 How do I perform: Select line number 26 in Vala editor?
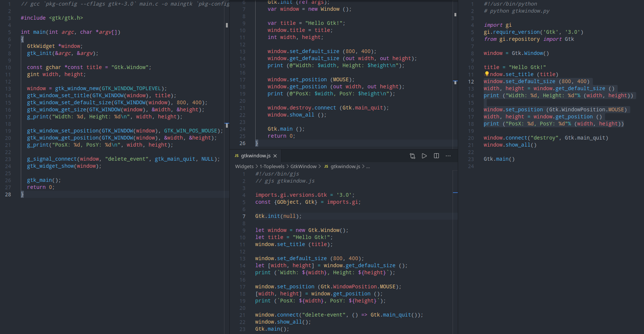242,143
